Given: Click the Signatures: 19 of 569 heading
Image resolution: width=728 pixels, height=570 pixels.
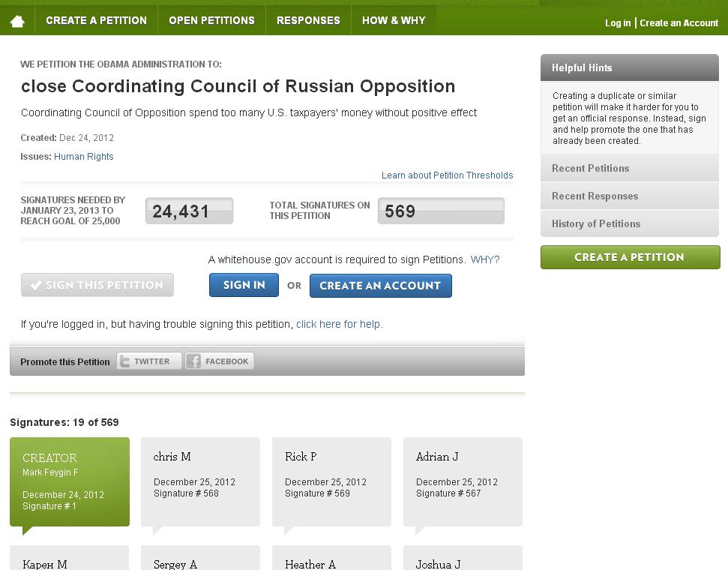Looking at the screenshot, I should coord(64,422).
